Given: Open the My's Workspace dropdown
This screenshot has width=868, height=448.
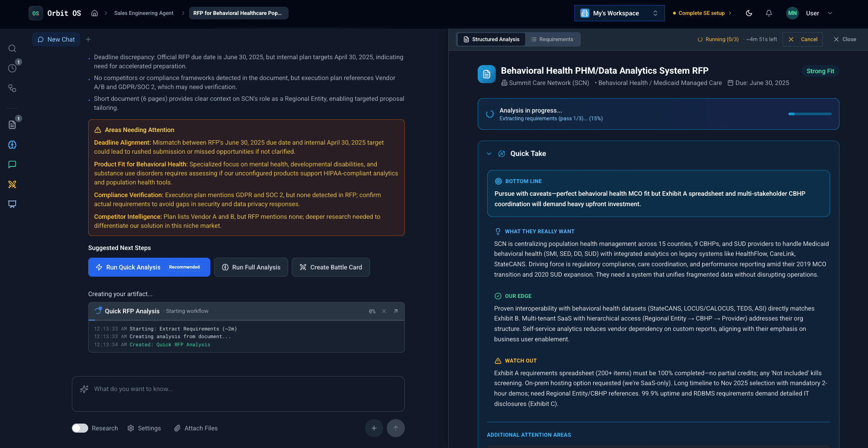Looking at the screenshot, I should [619, 13].
